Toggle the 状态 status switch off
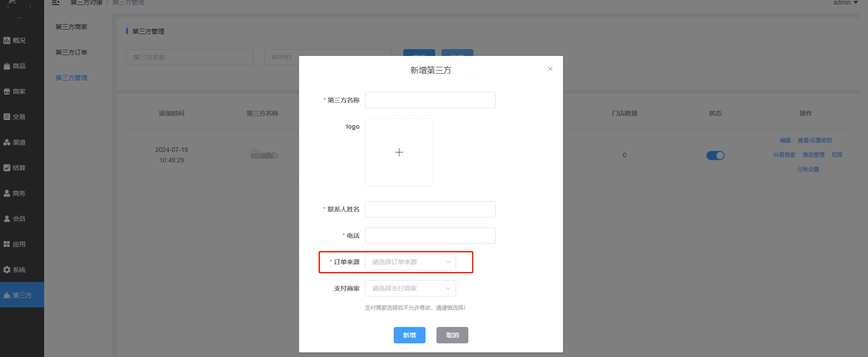 tap(715, 156)
